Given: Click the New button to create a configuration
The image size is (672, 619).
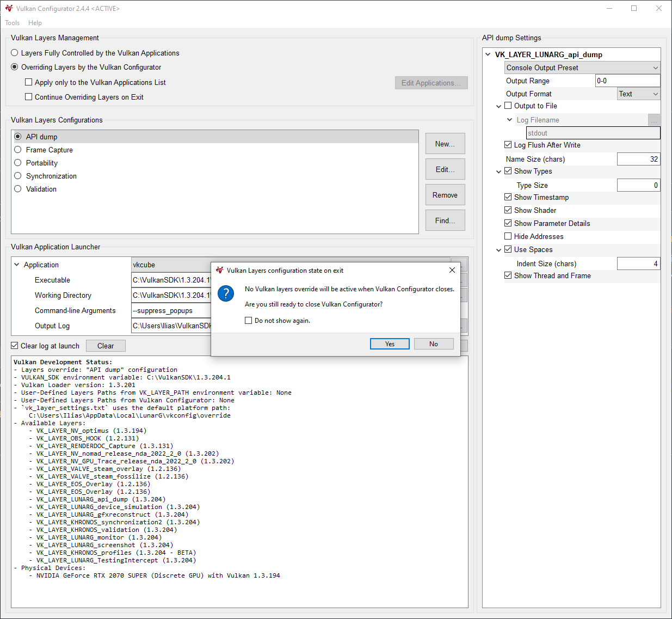Looking at the screenshot, I should pyautogui.click(x=445, y=143).
